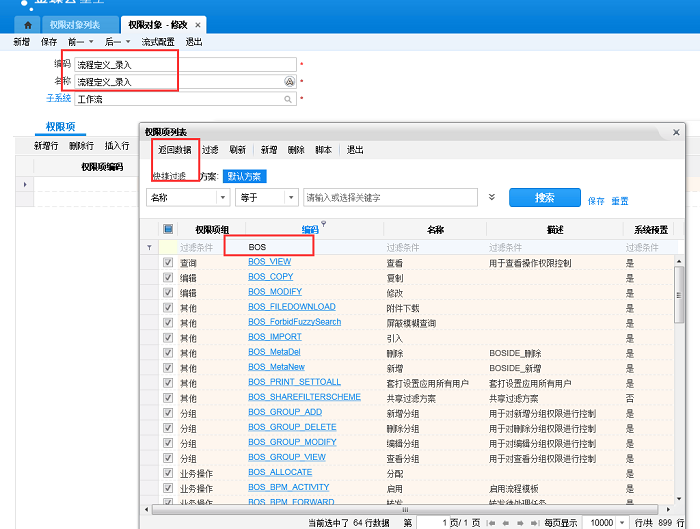Viewport: 700px width, 529px height.
Task: Uncheck the BOS_VIEW row checkbox
Action: click(168, 262)
